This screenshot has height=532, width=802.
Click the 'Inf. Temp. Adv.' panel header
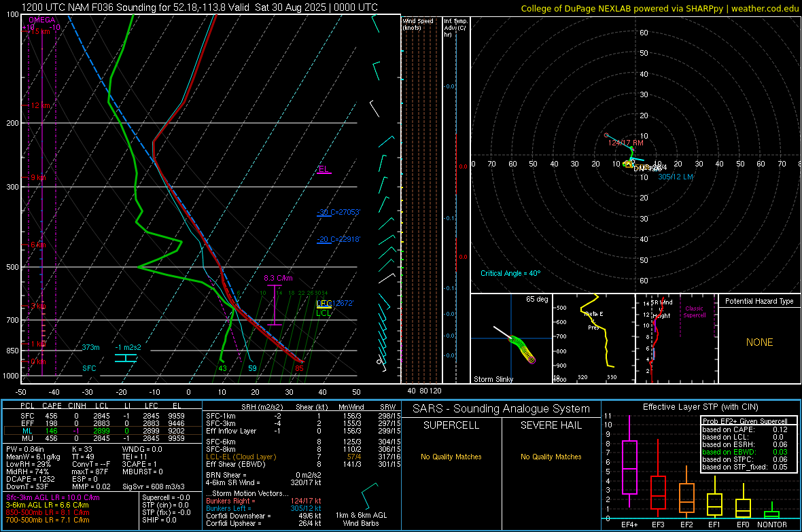point(455,28)
